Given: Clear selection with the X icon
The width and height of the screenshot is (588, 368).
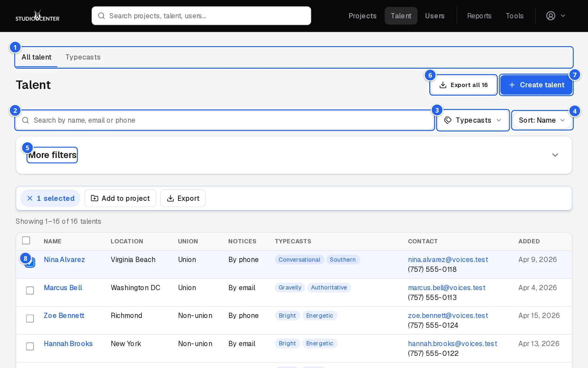Looking at the screenshot, I should coord(30,198).
